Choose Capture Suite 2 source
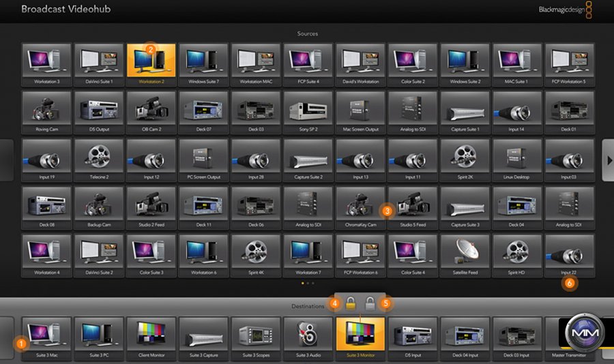Screen dimensions: 614x364 point(308,160)
